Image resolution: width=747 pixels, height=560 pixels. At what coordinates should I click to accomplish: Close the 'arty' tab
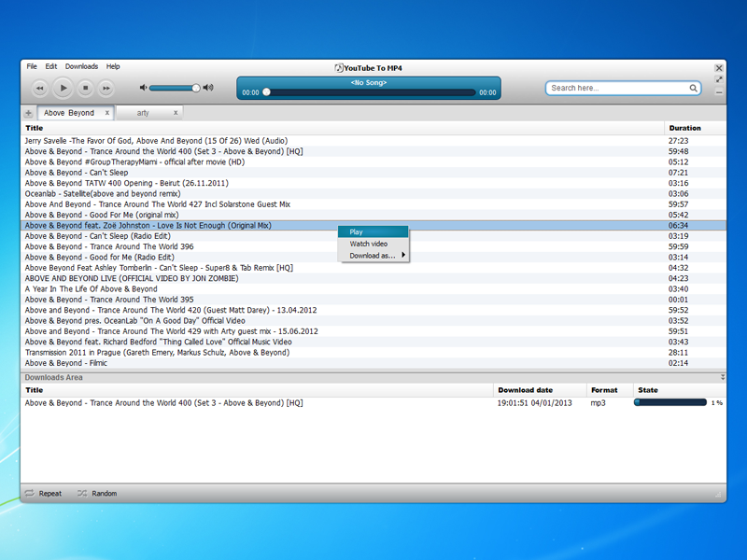click(x=176, y=113)
